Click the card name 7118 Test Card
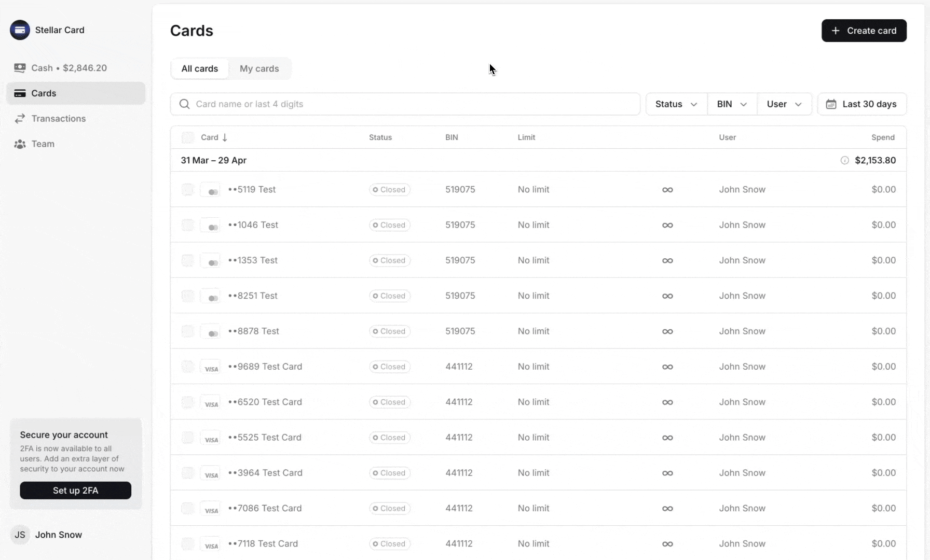This screenshot has height=560, width=930. [x=263, y=544]
